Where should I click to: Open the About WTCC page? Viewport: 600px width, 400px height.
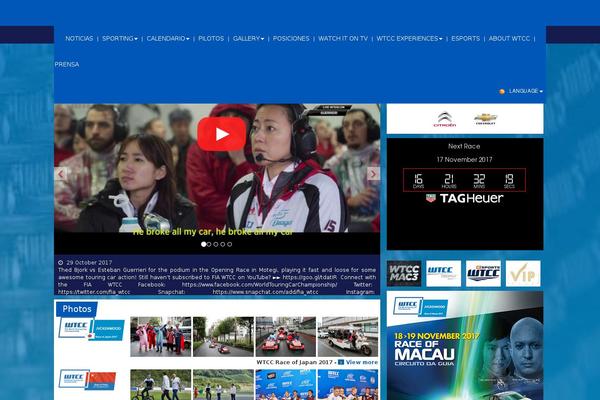509,39
